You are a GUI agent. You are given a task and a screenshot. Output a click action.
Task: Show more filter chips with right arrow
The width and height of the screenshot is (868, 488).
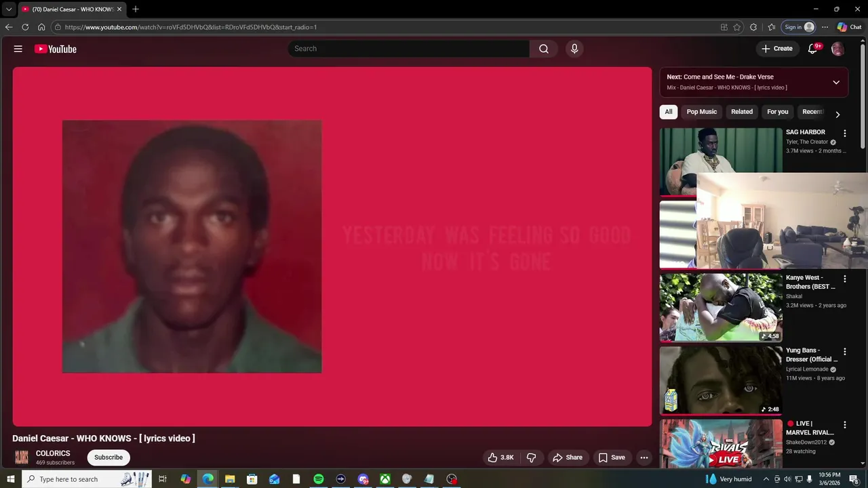[x=837, y=115]
